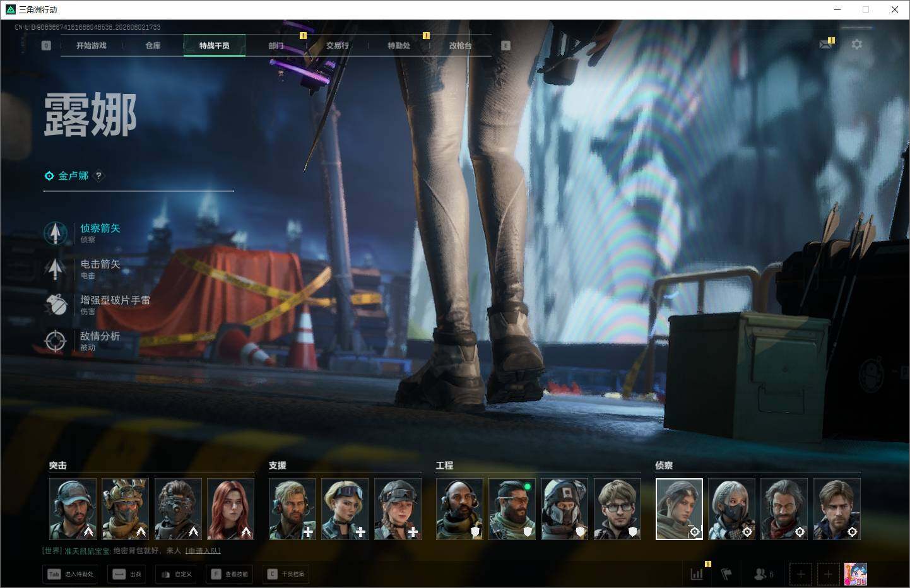Open the anime player avatar profile
This screenshot has width=910, height=588.
pyautogui.click(x=856, y=574)
